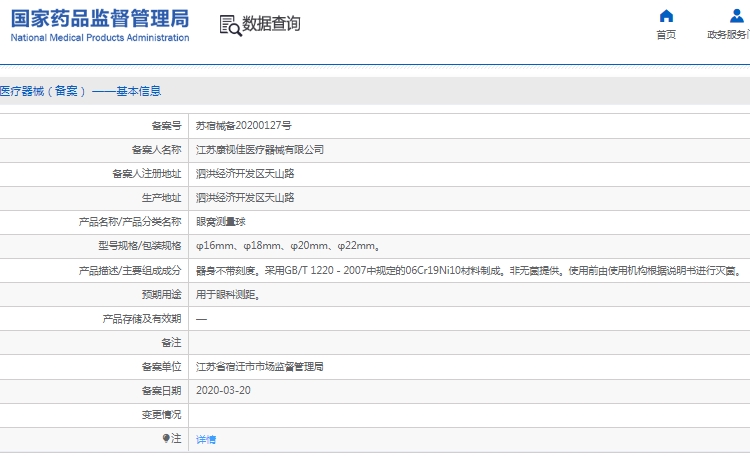
Task: Select the filing date 2020-03-20
Action: pyautogui.click(x=223, y=391)
